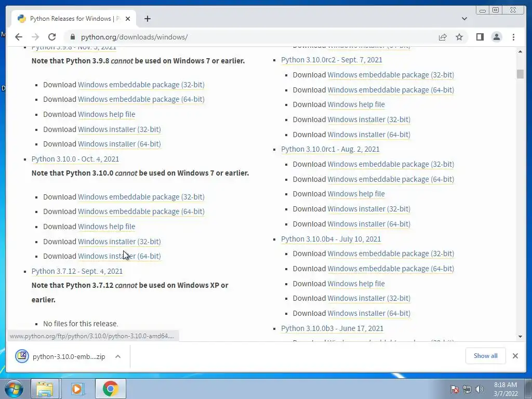532x399 pixels.
Task: Click the address bar URL
Action: click(x=135, y=37)
